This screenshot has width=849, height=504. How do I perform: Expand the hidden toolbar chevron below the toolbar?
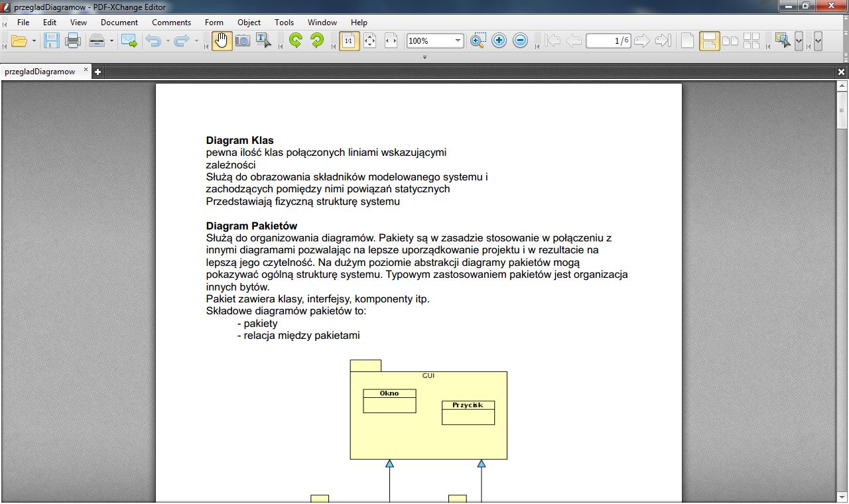click(x=424, y=58)
